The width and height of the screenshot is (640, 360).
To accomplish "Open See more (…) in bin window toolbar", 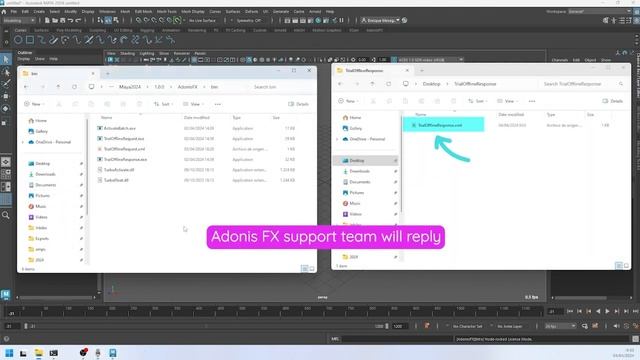I will tap(218, 104).
